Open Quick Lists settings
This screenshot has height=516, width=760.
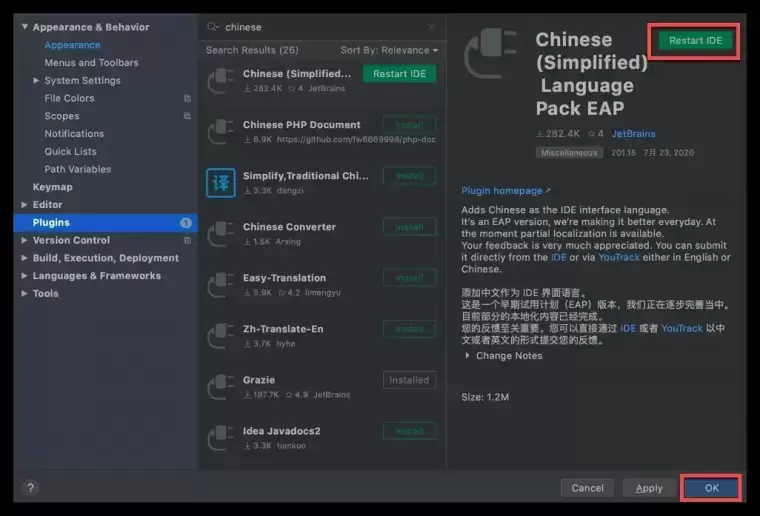point(70,152)
